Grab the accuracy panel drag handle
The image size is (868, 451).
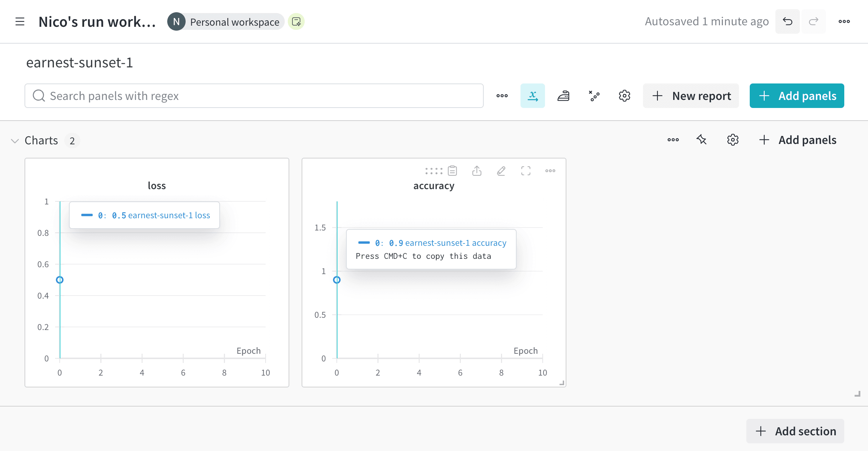coord(434,171)
